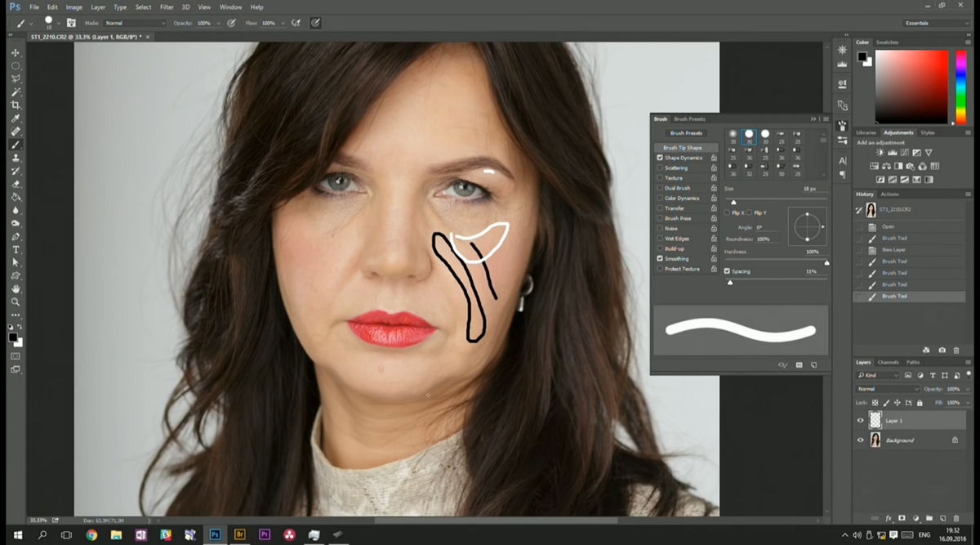Create a new group folder icon
980x545 pixels.
(929, 519)
